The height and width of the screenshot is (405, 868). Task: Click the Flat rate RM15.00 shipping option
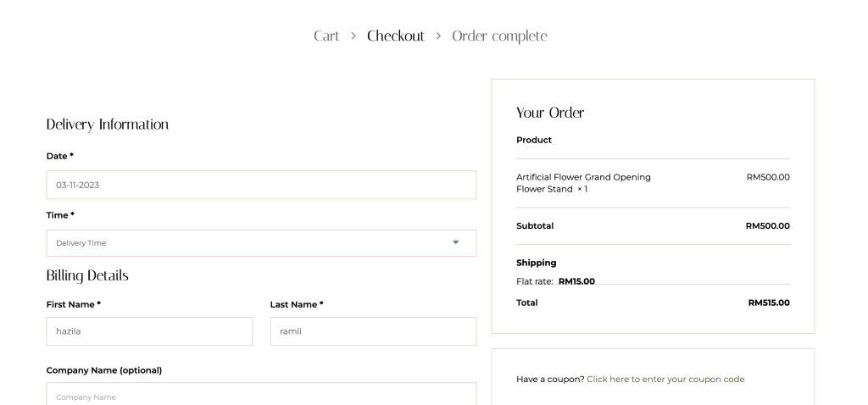coord(555,281)
